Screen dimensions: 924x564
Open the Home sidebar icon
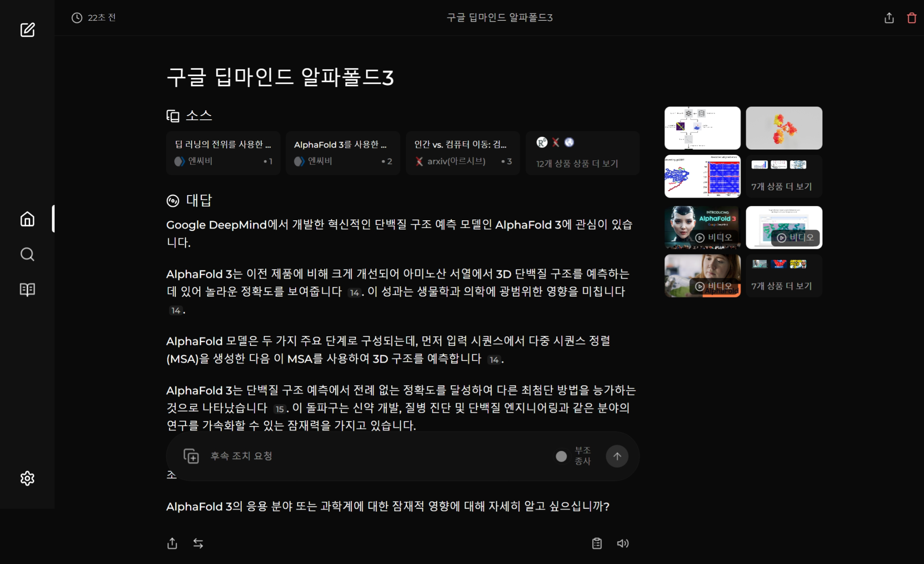pyautogui.click(x=27, y=219)
